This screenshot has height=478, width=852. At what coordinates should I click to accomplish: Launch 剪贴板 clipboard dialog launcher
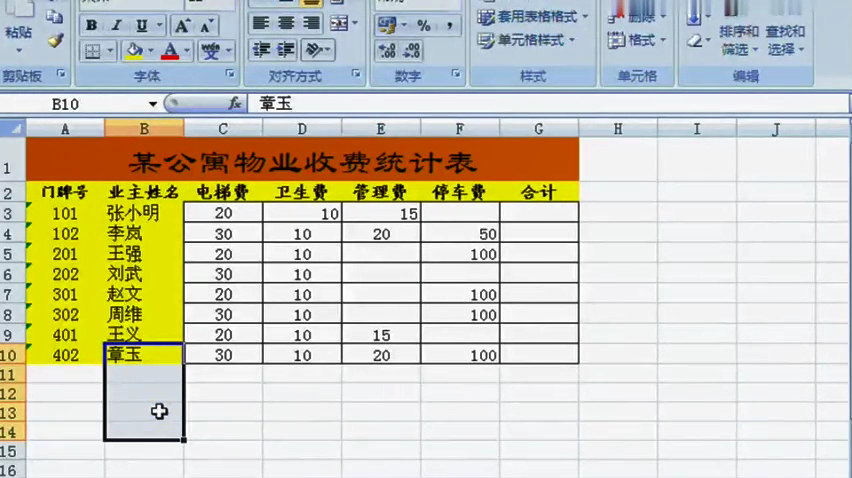[61, 73]
